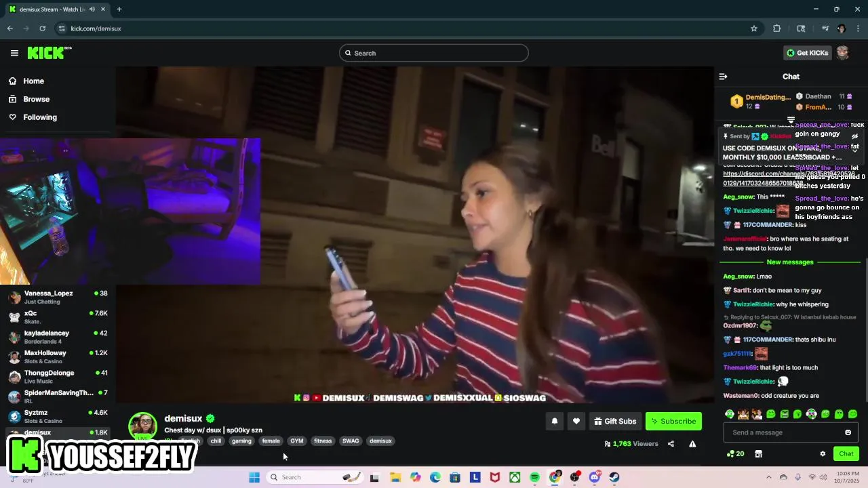This screenshot has height=488, width=868.
Task: Report the stream via the warning triangle icon
Action: coord(692,444)
